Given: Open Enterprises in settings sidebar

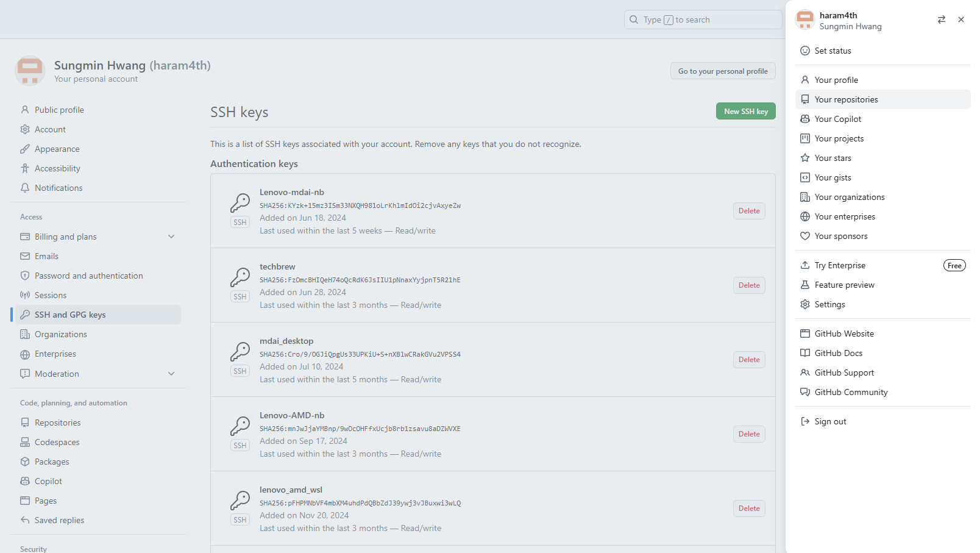Looking at the screenshot, I should (x=98, y=354).
